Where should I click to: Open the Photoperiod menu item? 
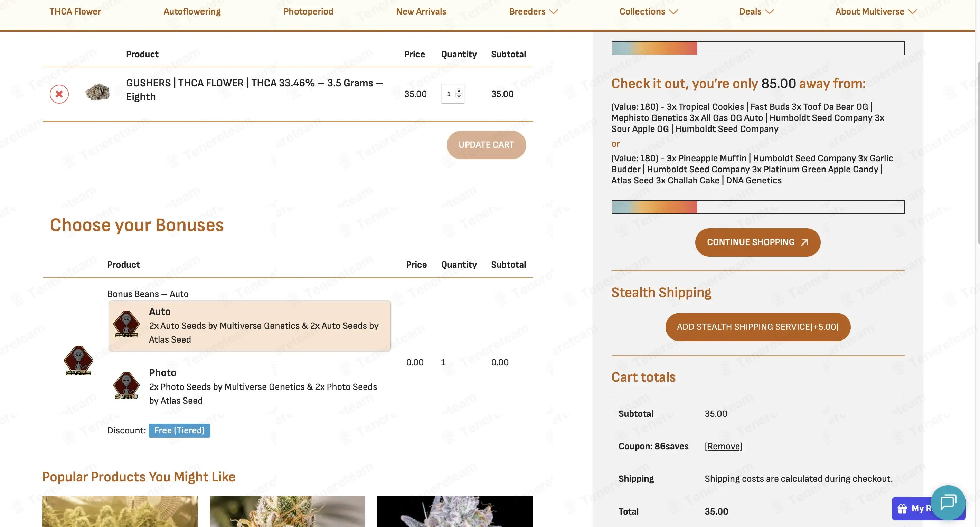tap(308, 11)
